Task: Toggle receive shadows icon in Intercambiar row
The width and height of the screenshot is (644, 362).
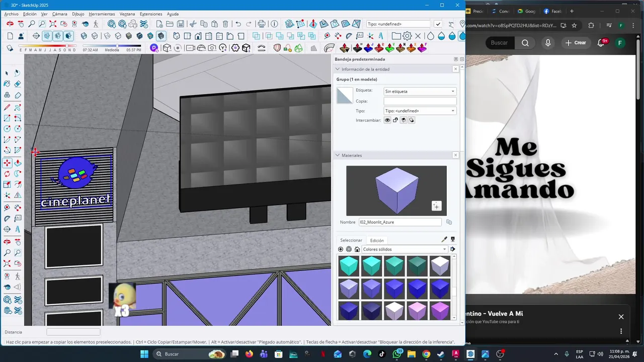Action: (x=404, y=120)
